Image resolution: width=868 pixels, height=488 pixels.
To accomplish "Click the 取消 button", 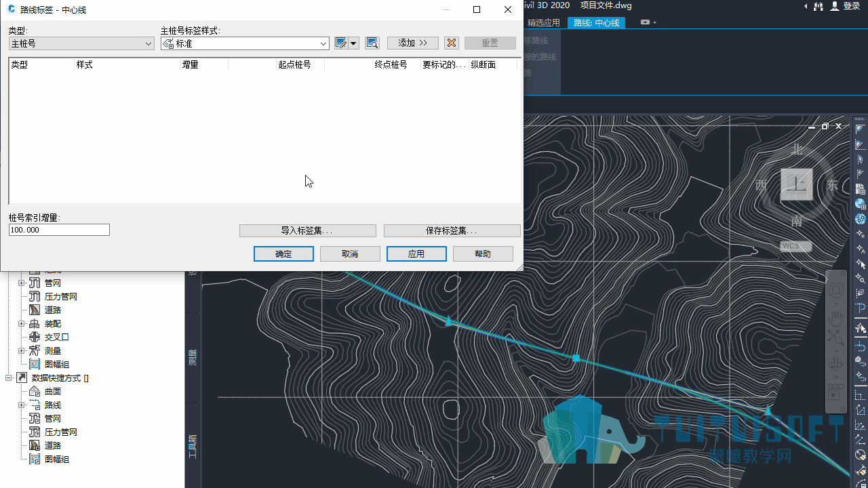I will [350, 253].
